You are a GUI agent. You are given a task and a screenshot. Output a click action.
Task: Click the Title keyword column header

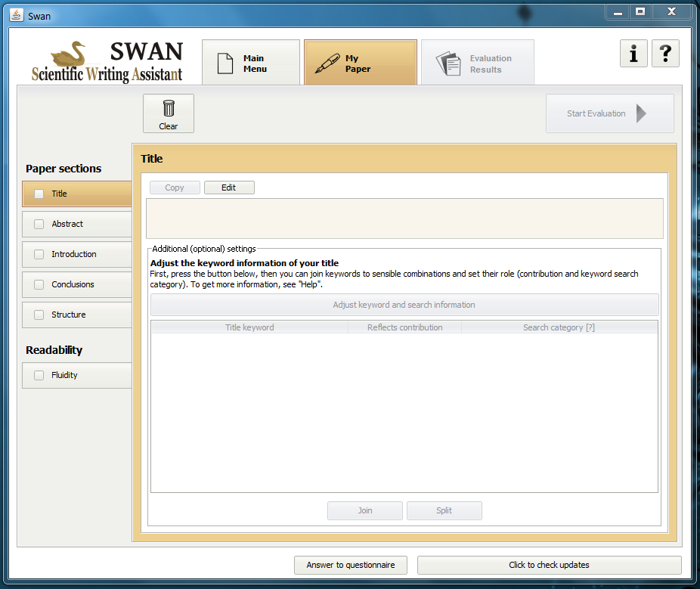249,327
